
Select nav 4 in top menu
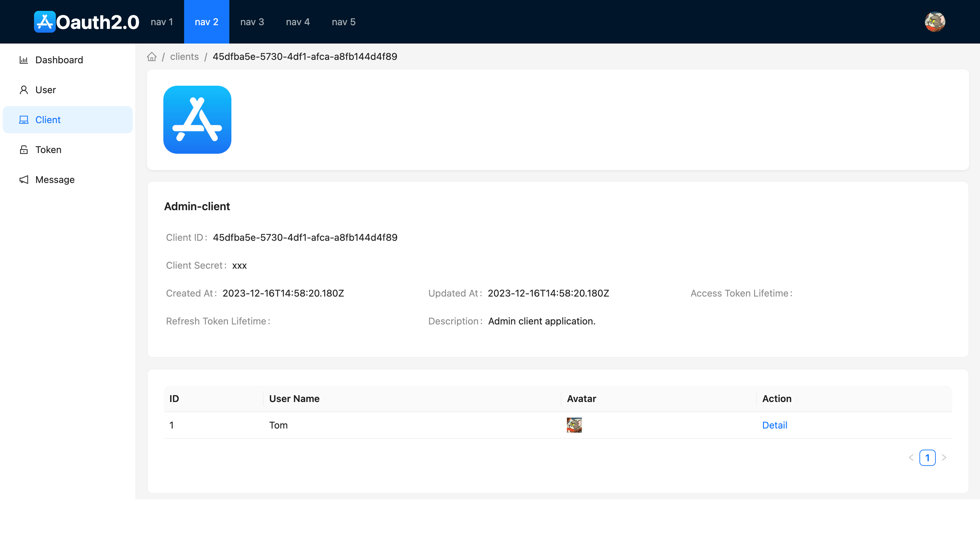[297, 22]
